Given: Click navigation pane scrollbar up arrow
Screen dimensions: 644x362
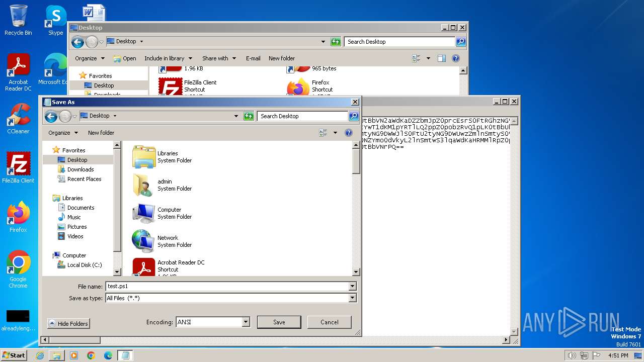Looking at the screenshot, I should [x=117, y=145].
